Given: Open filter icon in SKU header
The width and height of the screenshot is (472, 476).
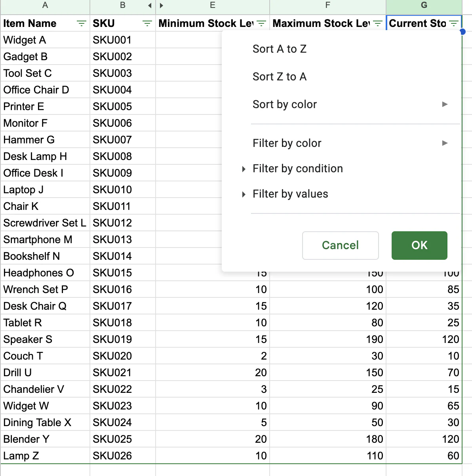Looking at the screenshot, I should click(147, 24).
